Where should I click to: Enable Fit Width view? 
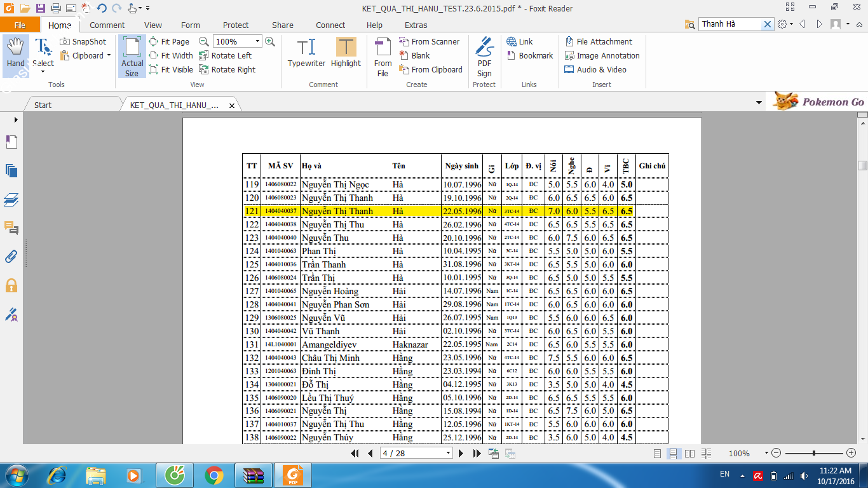171,55
